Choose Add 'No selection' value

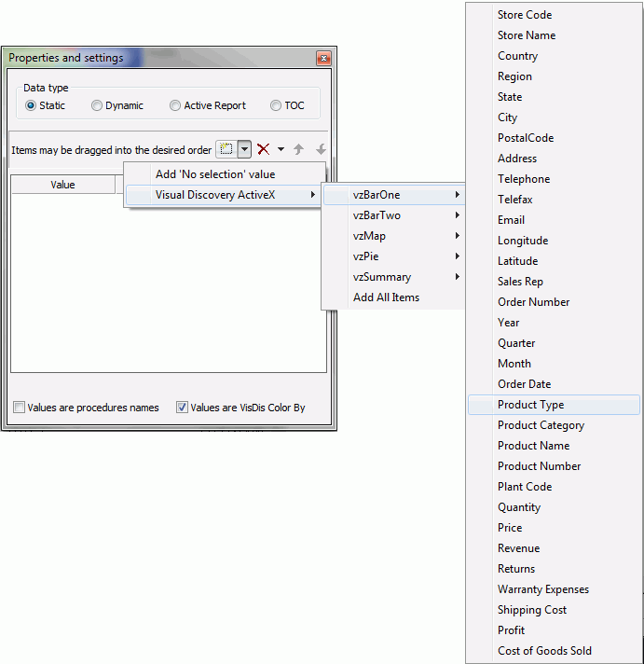tap(225, 174)
